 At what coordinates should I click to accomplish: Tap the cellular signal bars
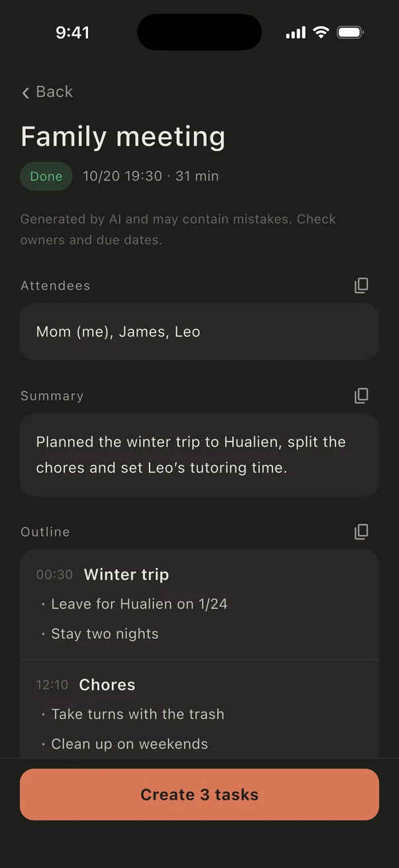point(296,32)
